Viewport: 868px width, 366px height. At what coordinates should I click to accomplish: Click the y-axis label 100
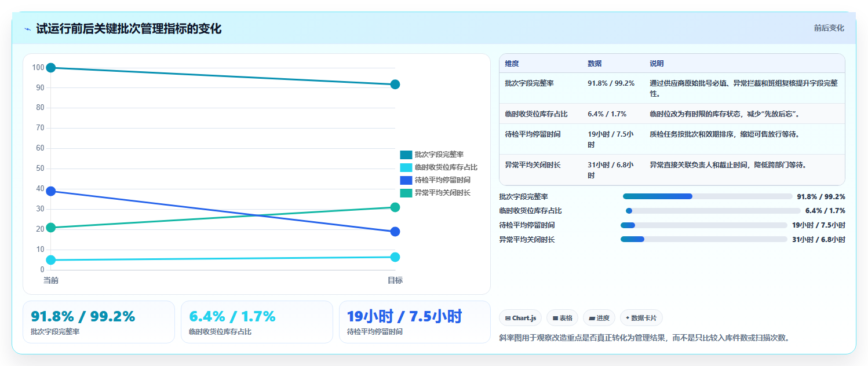point(38,68)
